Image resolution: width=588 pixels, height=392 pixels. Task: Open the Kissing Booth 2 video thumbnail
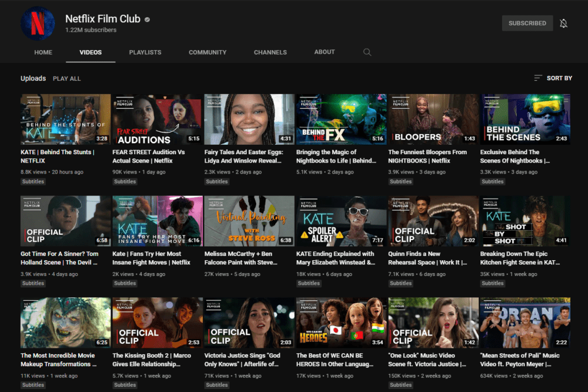(x=156, y=323)
